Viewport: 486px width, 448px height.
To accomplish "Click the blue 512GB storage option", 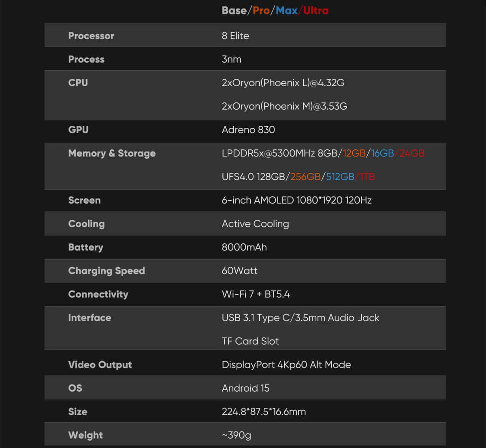I will coord(340,176).
